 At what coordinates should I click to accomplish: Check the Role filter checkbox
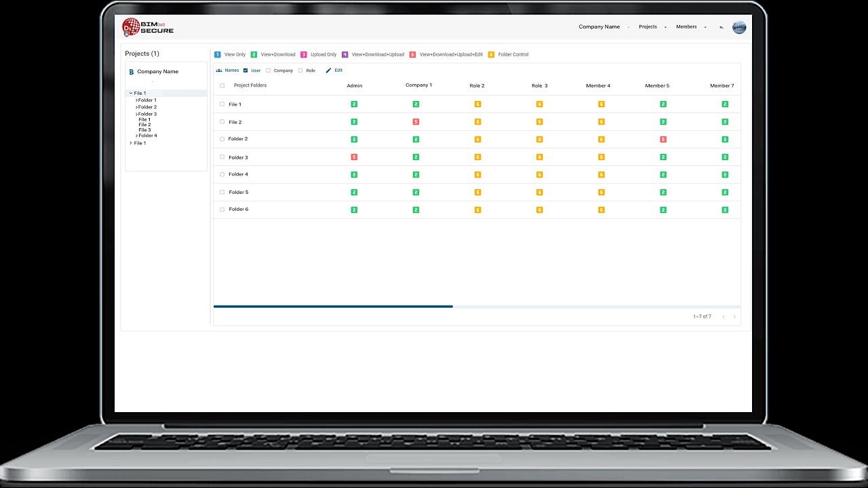pyautogui.click(x=300, y=70)
